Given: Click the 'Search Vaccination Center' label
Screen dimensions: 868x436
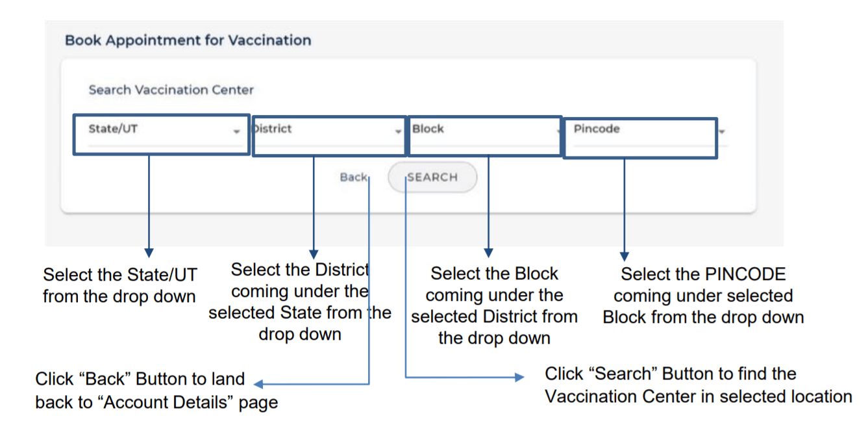Looking at the screenshot, I should click(x=171, y=90).
